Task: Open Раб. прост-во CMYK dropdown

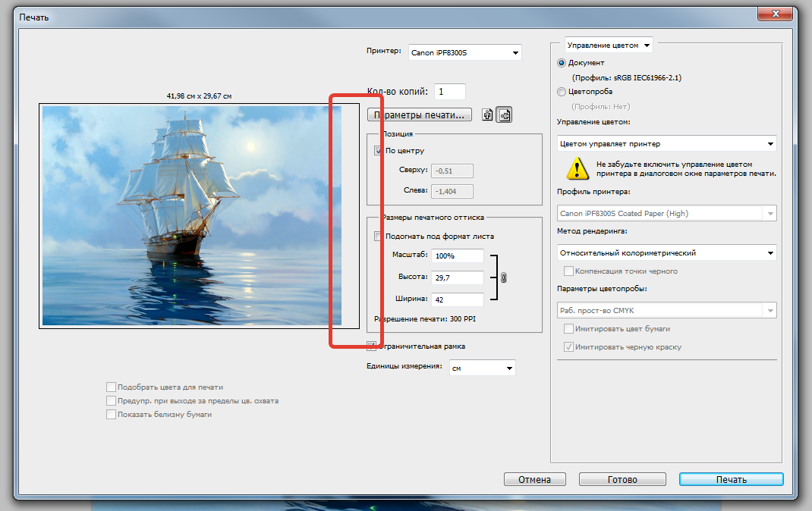Action: point(667,310)
